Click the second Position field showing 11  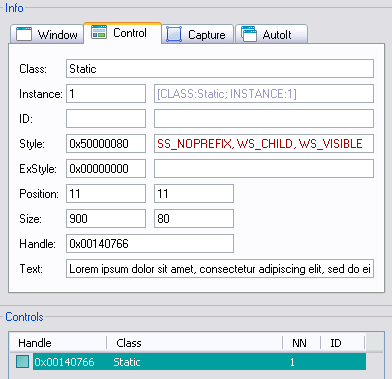point(194,194)
